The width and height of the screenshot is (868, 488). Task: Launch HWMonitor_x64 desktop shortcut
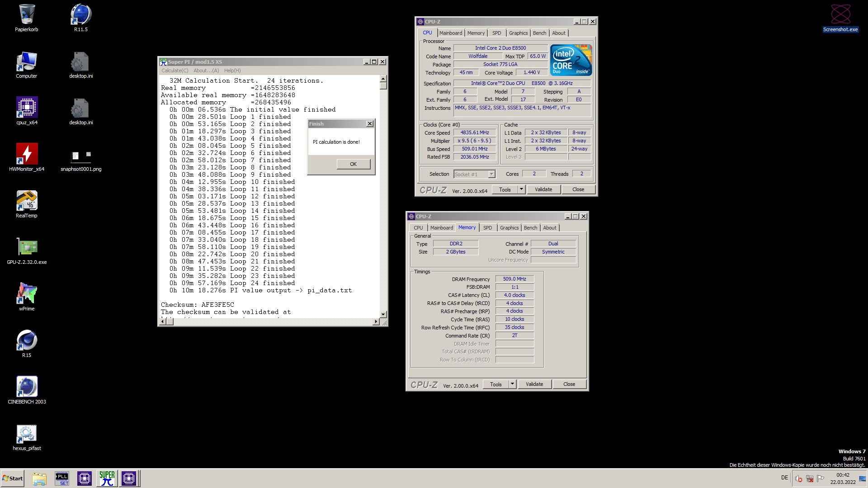27,158
